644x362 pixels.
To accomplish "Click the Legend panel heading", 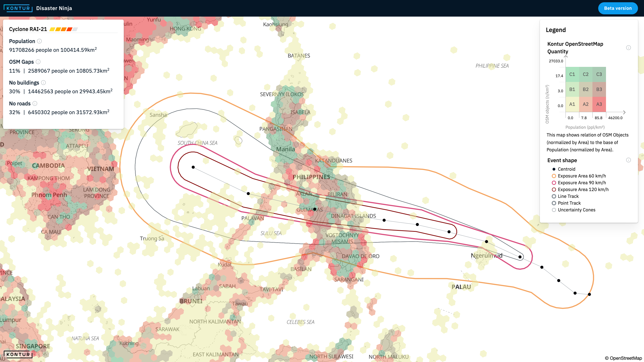I will (556, 30).
